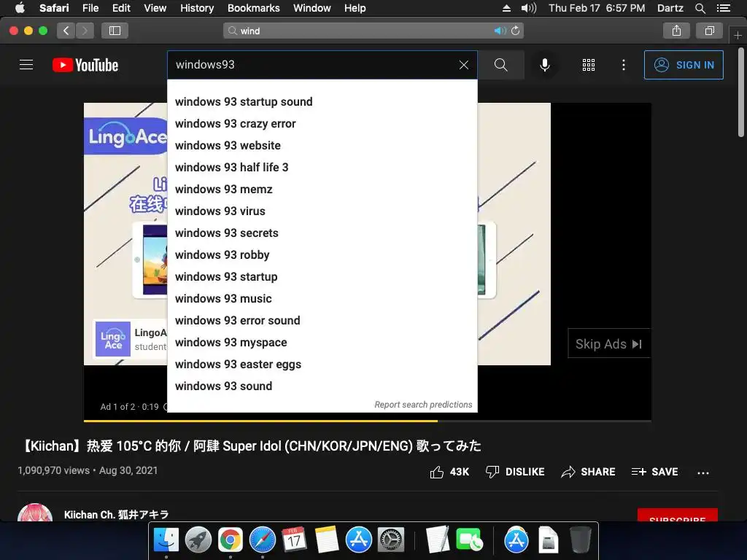The height and width of the screenshot is (560, 747).
Task: Mute tab audio icon in address bar
Action: click(x=500, y=31)
